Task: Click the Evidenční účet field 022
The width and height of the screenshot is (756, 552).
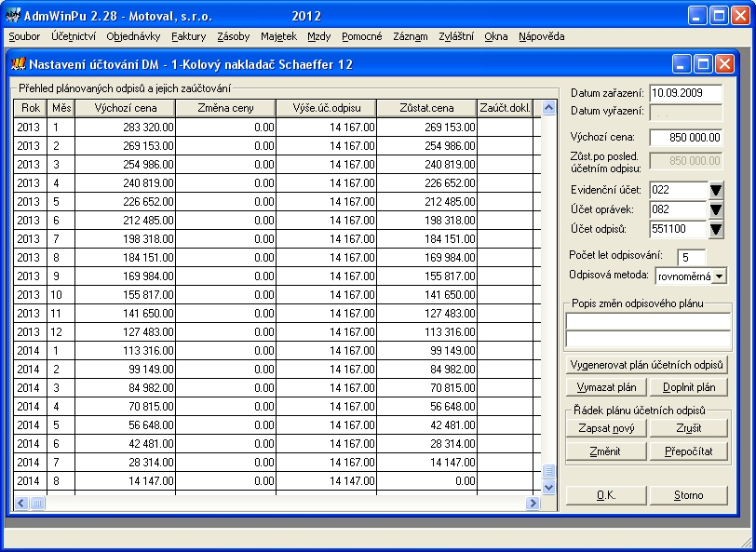Action: click(679, 190)
